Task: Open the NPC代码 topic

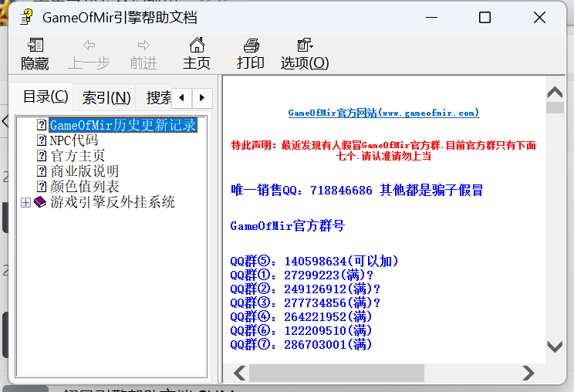Action: click(x=73, y=140)
